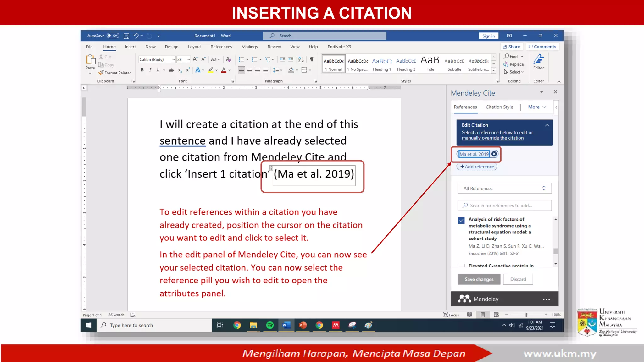Apply bold formatting
Screen dimensions: 644x362
tap(142, 70)
